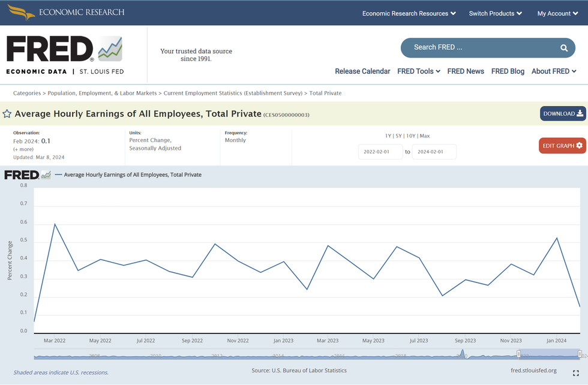Open the Economic Research Resources dropdown
This screenshot has height=385, width=588.
409,13
